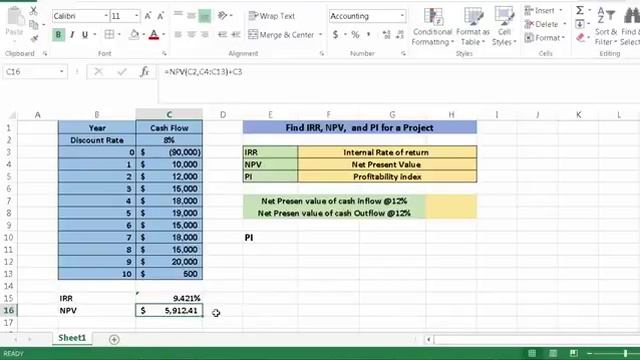Click Decrease Decimal icon
This screenshot has height=360, width=640.
click(400, 35)
